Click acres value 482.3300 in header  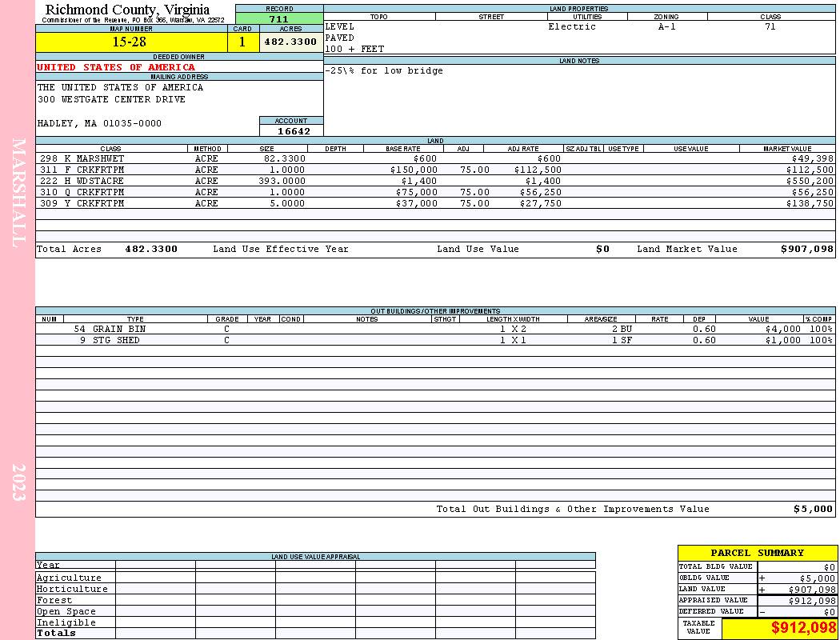click(x=291, y=42)
